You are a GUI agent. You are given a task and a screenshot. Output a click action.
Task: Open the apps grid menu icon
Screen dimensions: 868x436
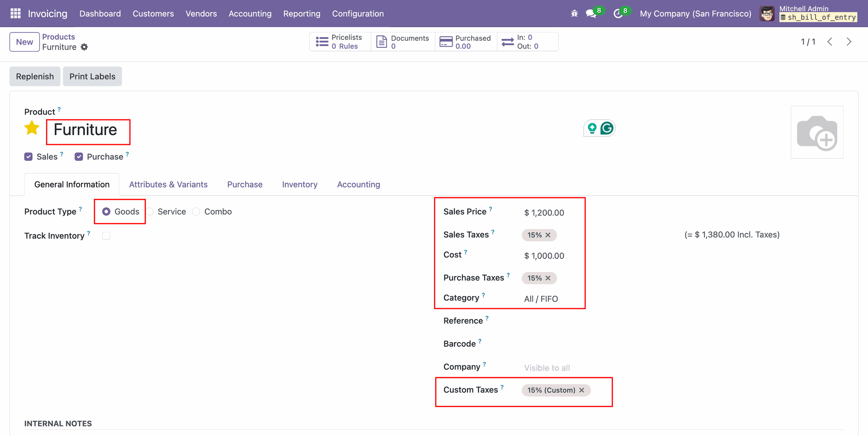[x=15, y=14]
